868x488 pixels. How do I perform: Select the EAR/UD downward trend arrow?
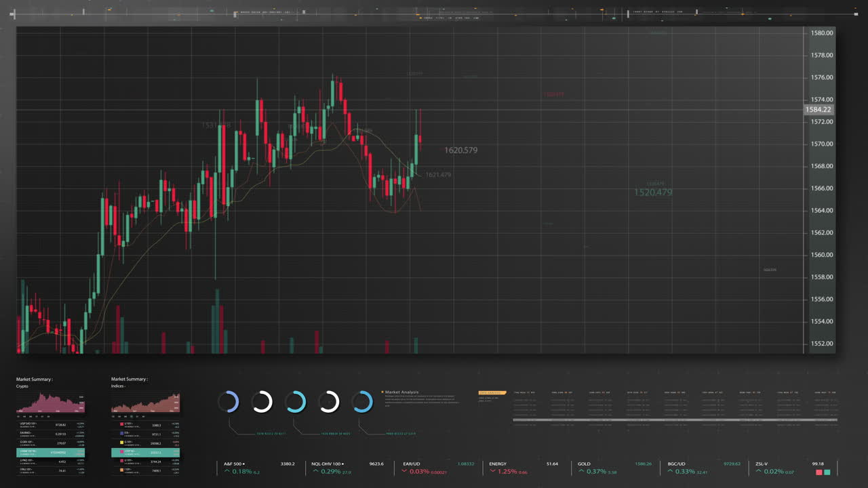pos(403,470)
